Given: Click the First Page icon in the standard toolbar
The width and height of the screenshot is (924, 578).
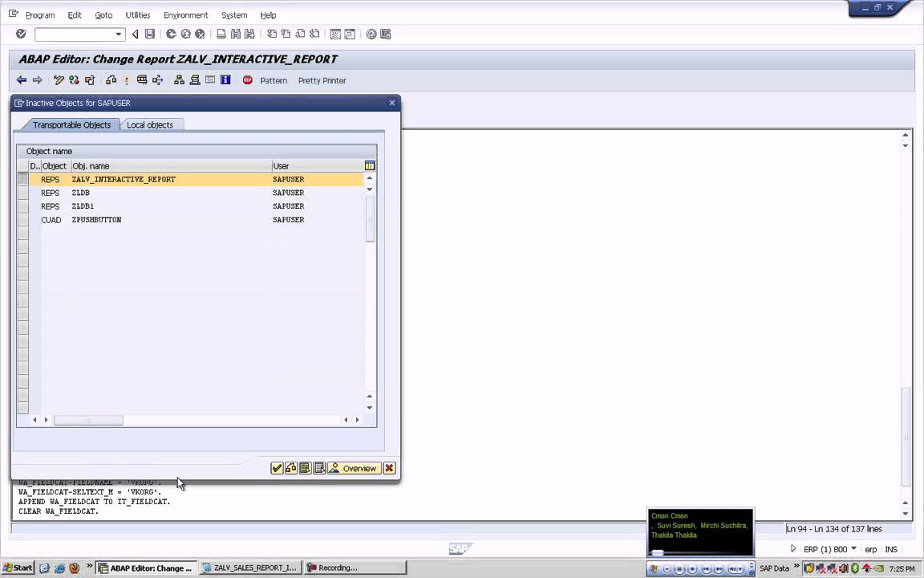Looking at the screenshot, I should tap(272, 35).
